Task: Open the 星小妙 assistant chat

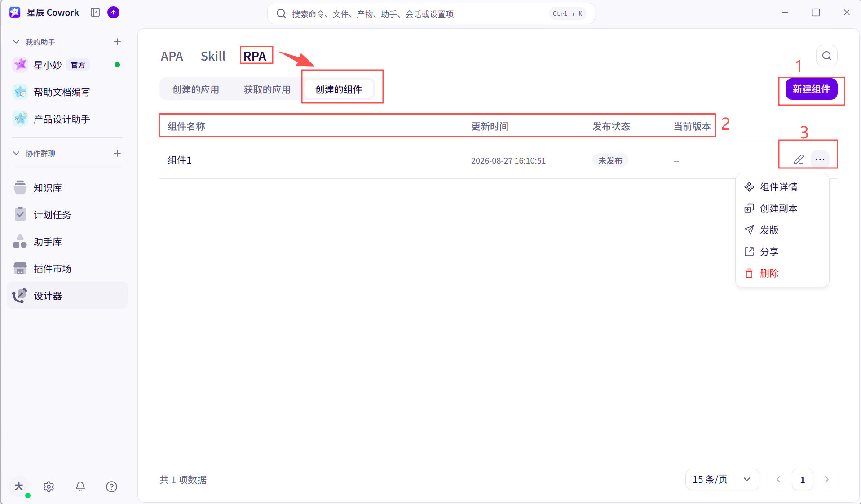Action: point(67,65)
